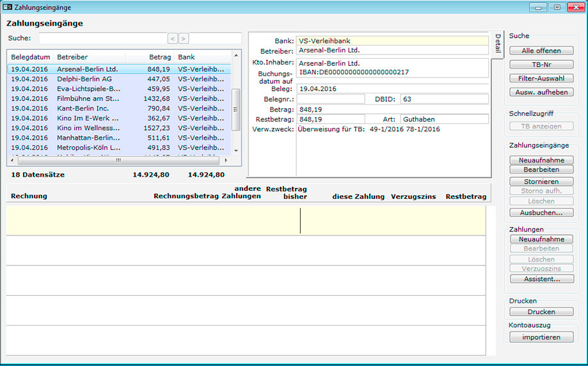
Task: Click the Alle offenen button
Action: 541,51
